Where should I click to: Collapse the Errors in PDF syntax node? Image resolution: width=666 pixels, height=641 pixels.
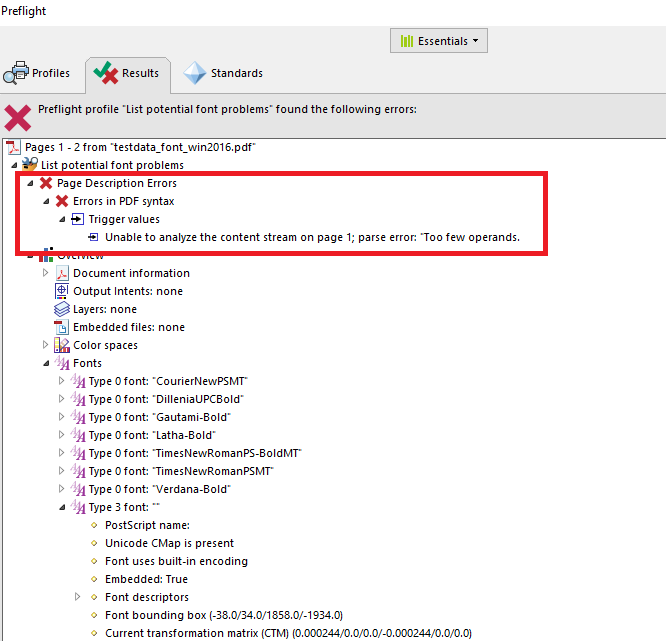click(46, 201)
